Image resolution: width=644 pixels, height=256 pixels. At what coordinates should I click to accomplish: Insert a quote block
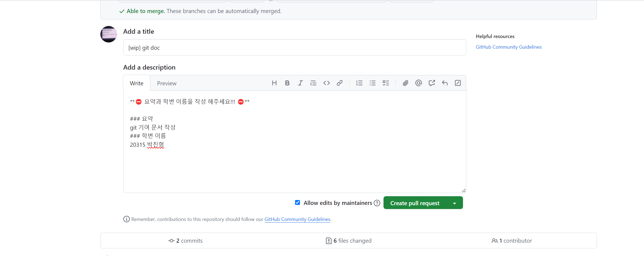(x=313, y=83)
